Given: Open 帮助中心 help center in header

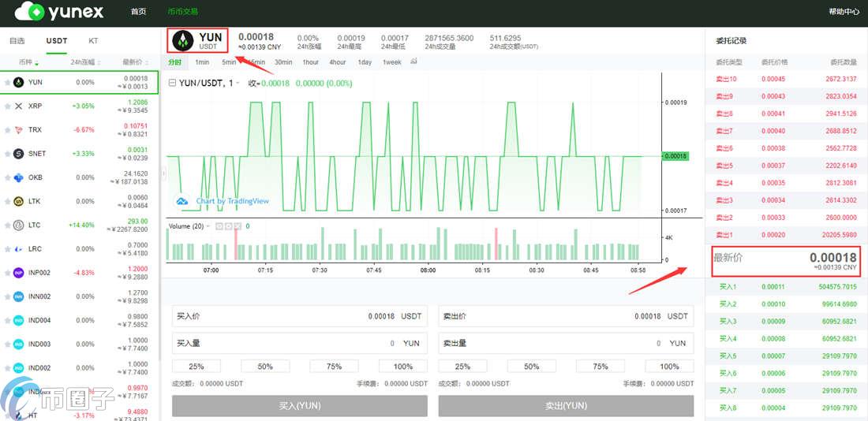Looking at the screenshot, I should [844, 12].
